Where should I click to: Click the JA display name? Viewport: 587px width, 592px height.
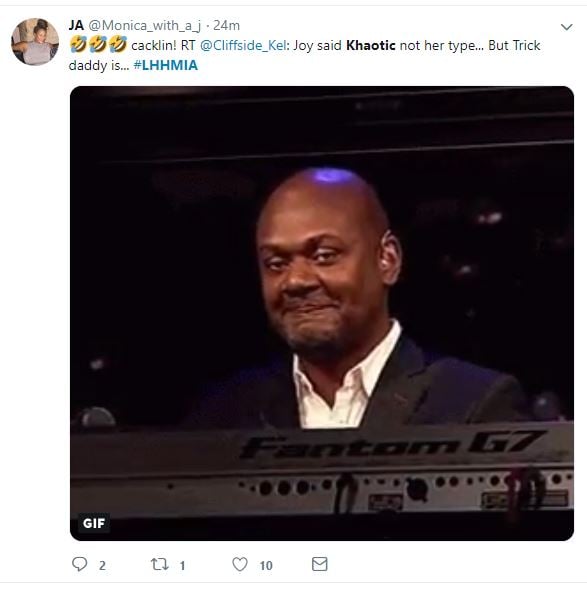pyautogui.click(x=76, y=25)
